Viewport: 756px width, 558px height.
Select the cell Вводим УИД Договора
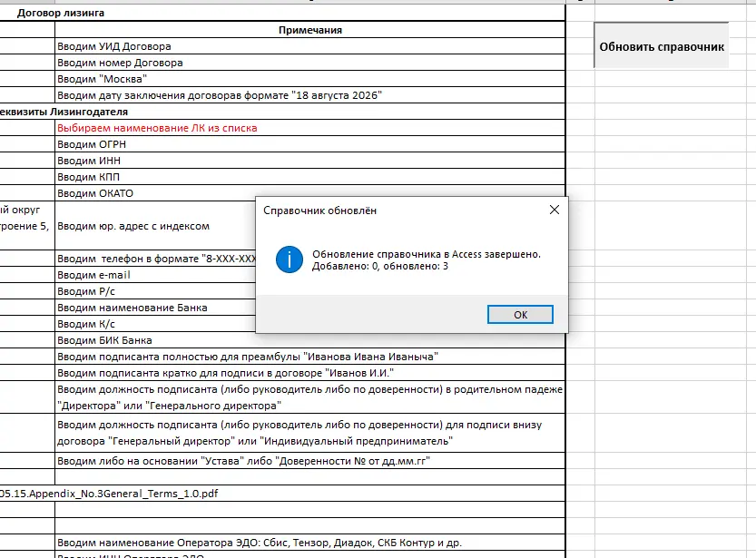tap(310, 46)
